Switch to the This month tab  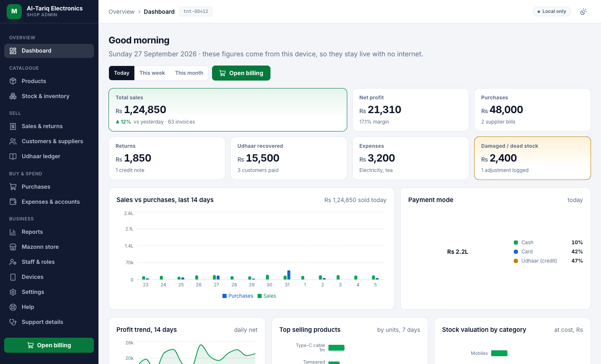(x=189, y=73)
